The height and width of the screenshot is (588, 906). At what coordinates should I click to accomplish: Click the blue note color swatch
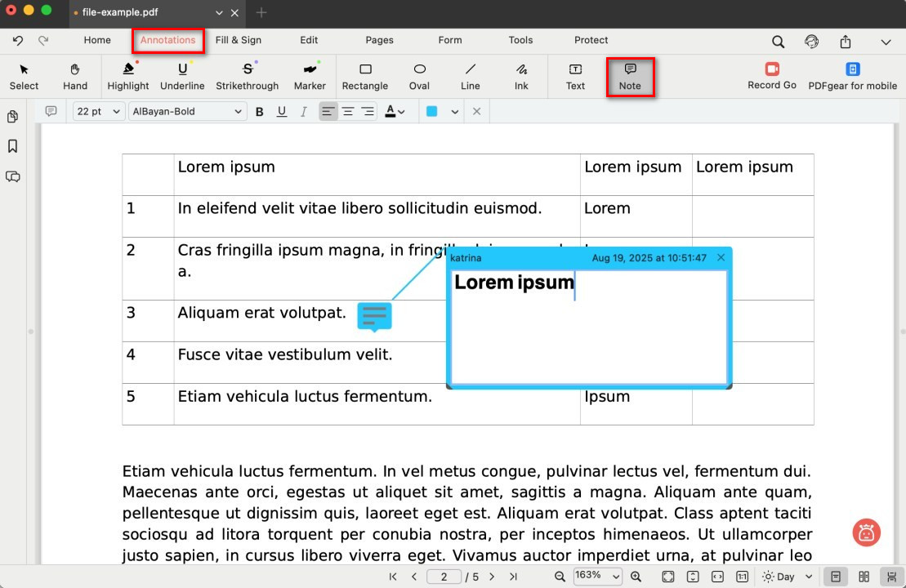(x=432, y=112)
